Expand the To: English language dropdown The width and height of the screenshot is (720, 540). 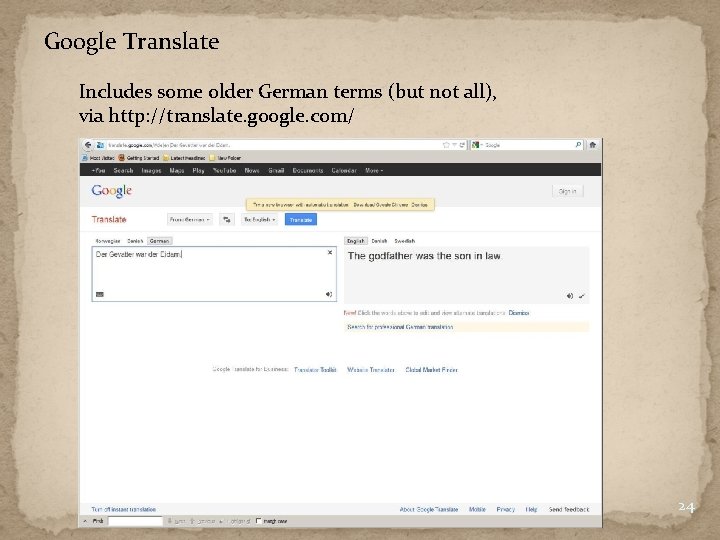point(259,219)
